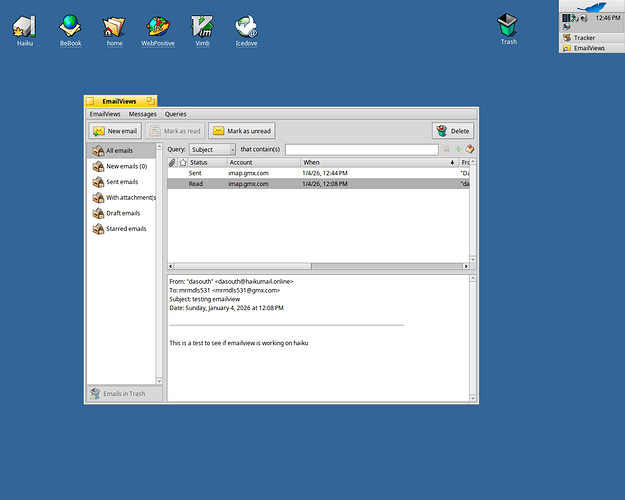Click the volume control tray icon
Viewport: 625px width, 500px height.
[584, 18]
